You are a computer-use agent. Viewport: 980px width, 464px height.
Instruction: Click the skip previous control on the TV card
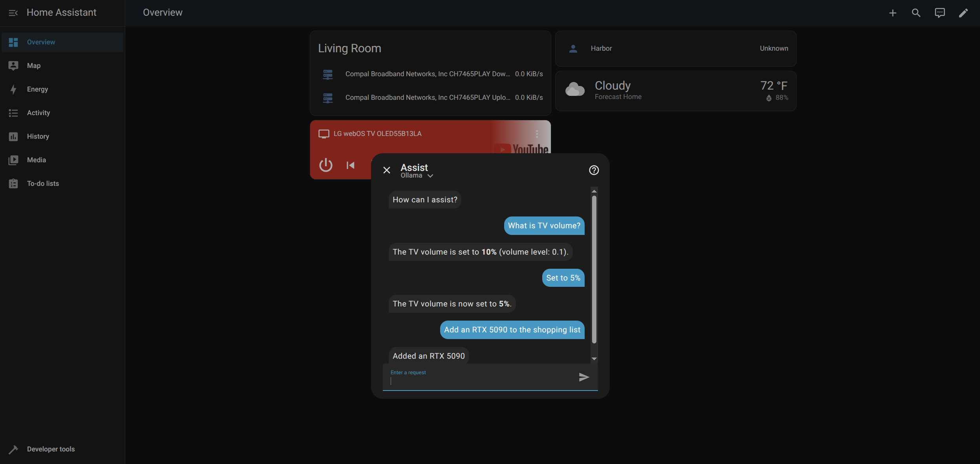point(351,165)
